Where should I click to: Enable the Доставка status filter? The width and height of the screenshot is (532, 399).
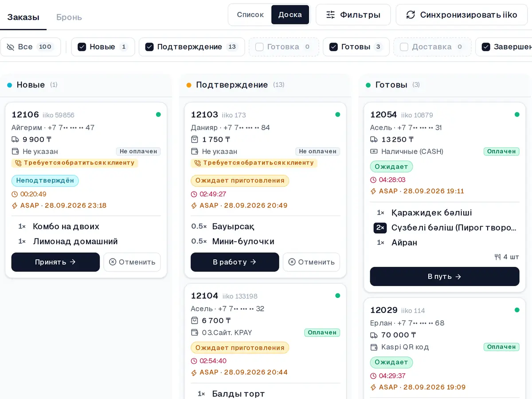click(404, 47)
